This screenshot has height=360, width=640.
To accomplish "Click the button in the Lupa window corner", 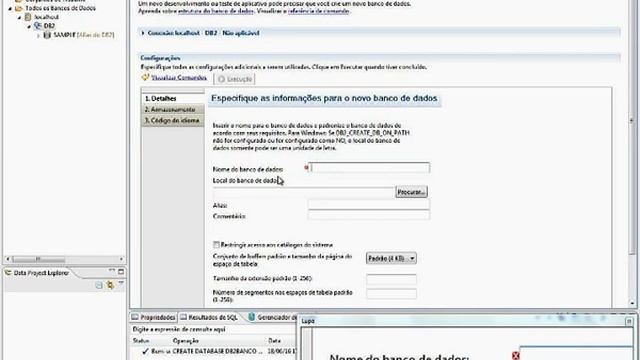I will (629, 321).
